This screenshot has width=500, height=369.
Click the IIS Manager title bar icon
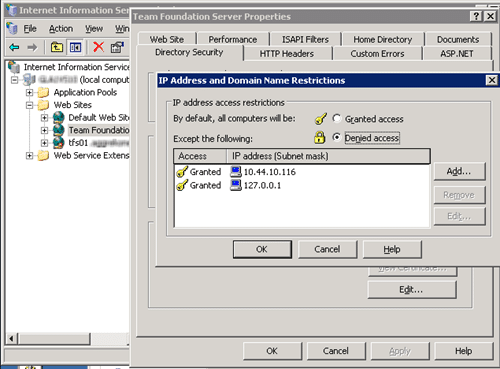(12, 10)
